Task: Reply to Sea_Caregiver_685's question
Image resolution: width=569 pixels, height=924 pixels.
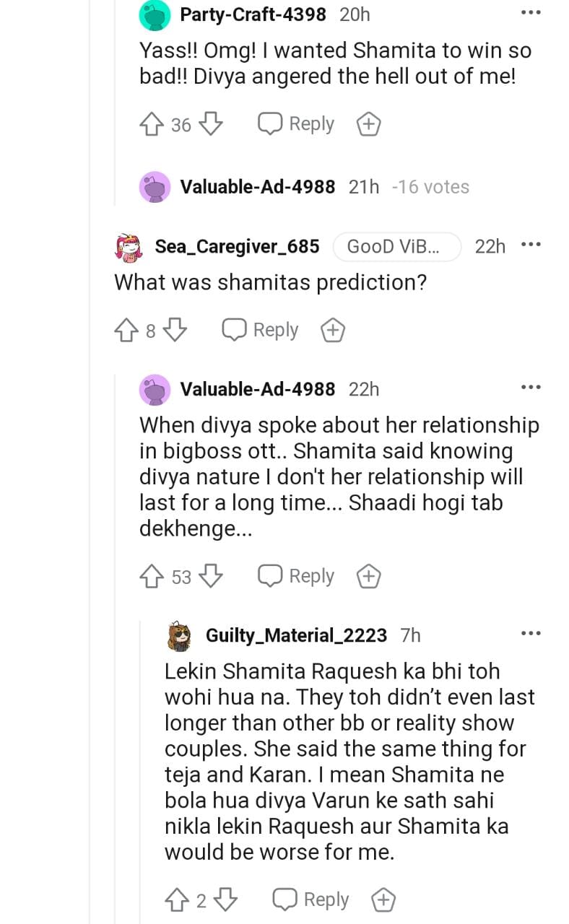Action: 261,331
